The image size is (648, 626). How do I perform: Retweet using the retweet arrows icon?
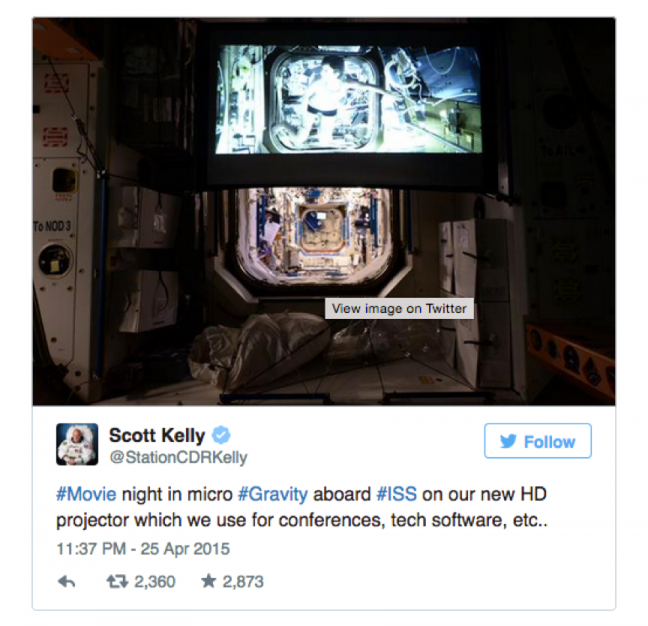click(x=117, y=581)
